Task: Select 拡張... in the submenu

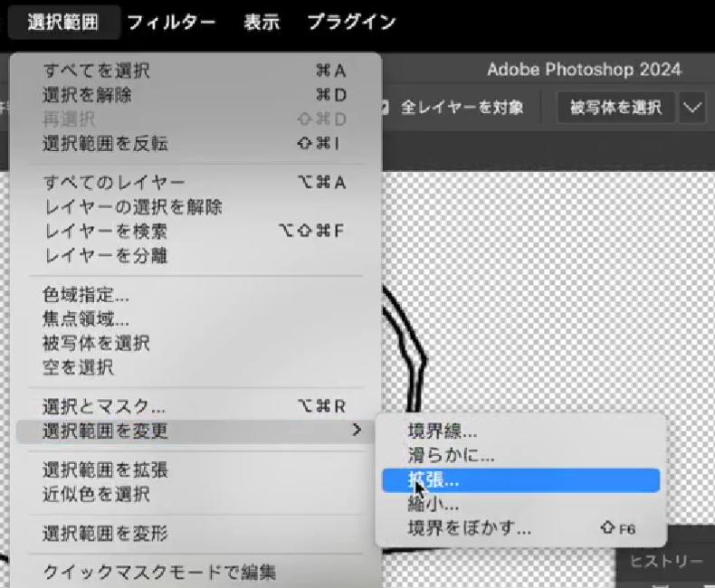Action: click(520, 480)
